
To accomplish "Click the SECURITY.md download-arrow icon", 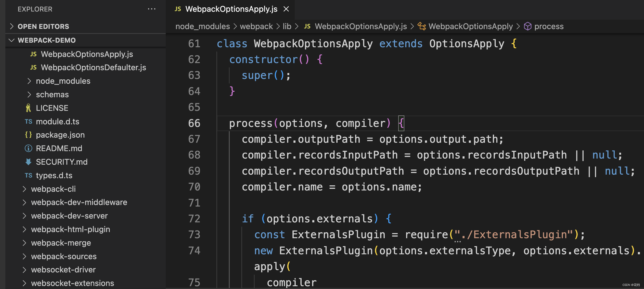I will pyautogui.click(x=28, y=162).
